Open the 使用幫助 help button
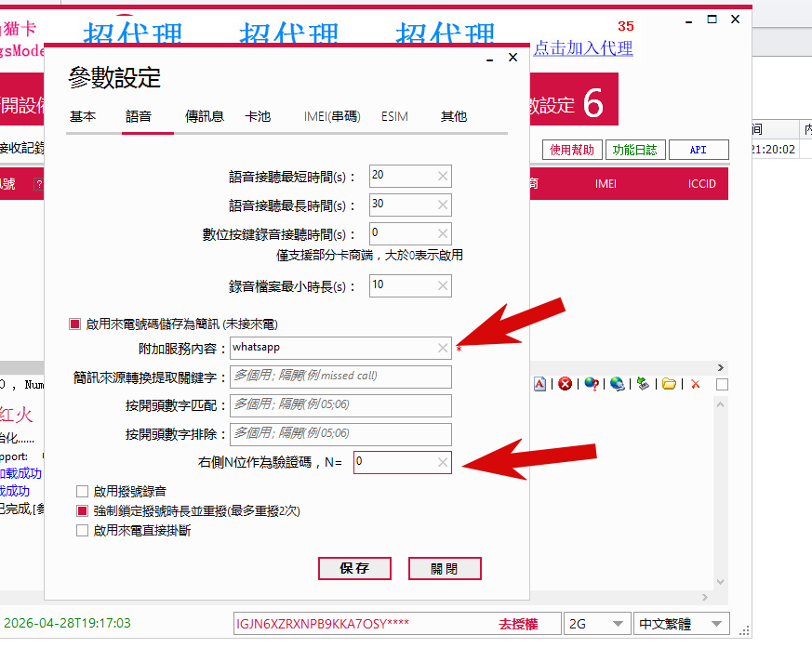Screen dimensions: 812x648 [572, 150]
